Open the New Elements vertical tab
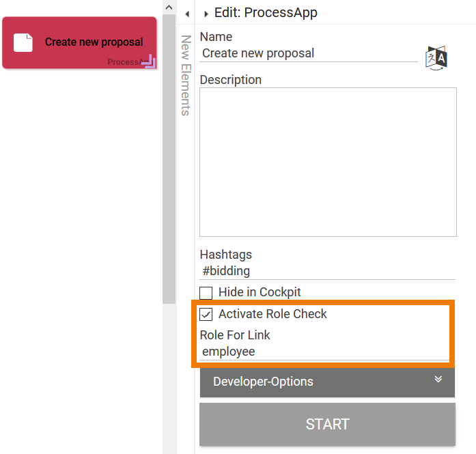 pyautogui.click(x=185, y=75)
